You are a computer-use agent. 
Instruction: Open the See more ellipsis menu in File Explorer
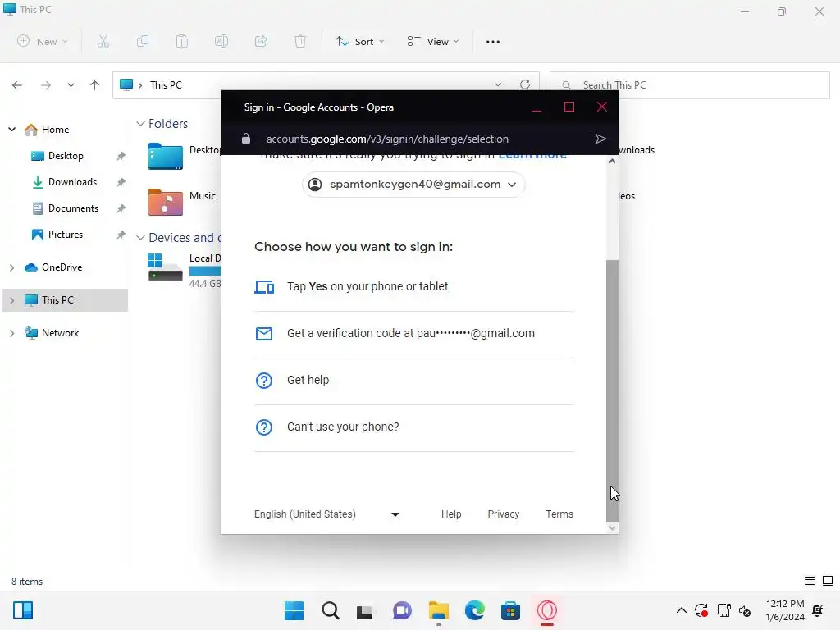click(492, 42)
